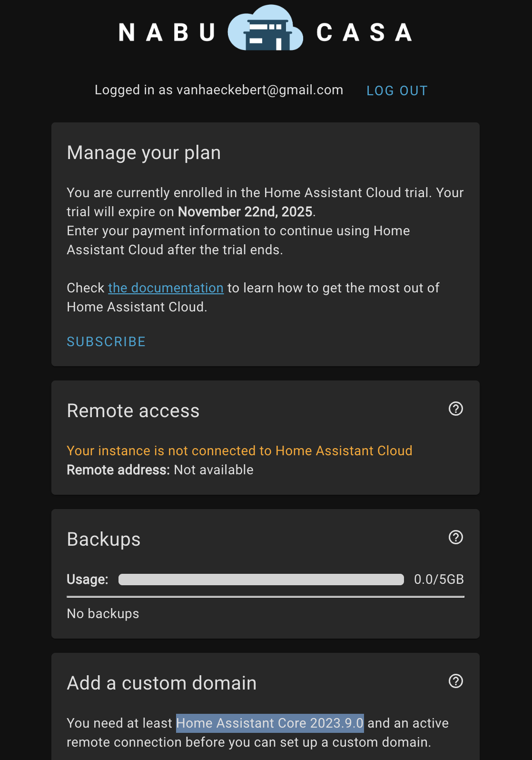
Task: Open the Backups help icon
Action: click(456, 537)
